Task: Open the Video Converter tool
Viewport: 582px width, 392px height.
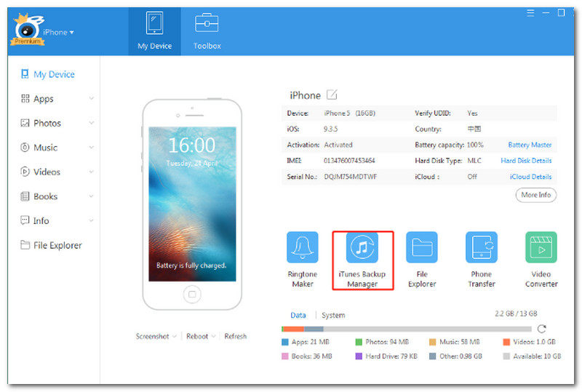Action: [541, 260]
